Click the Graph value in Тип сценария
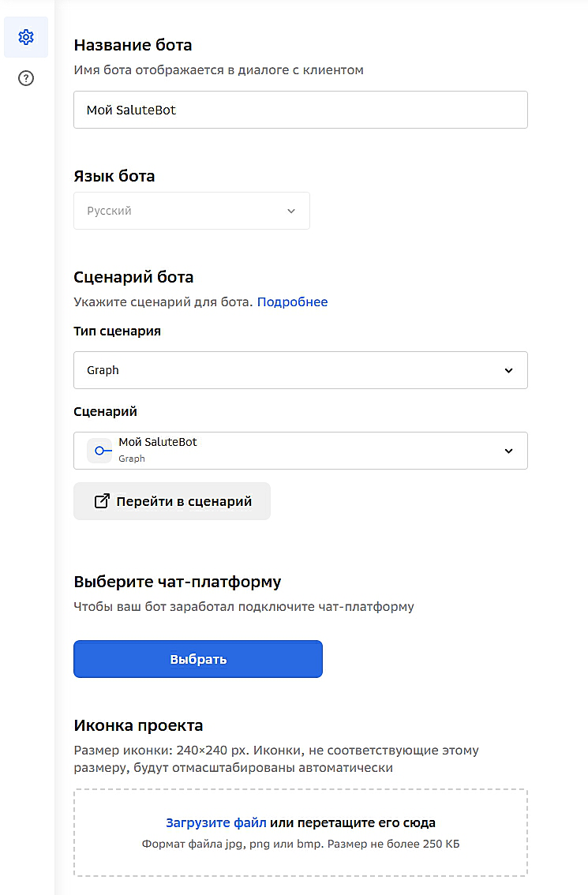The image size is (588, 895). coord(103,370)
